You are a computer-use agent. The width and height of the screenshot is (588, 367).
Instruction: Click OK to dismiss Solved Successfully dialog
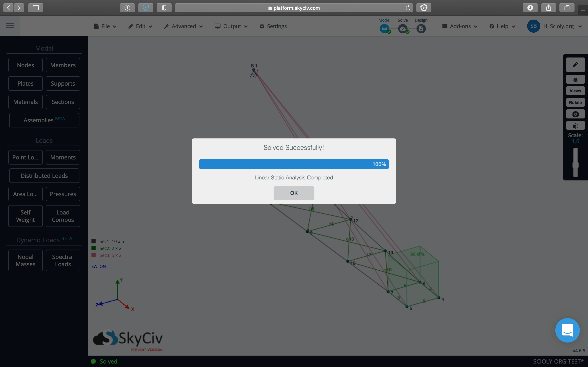(x=294, y=193)
